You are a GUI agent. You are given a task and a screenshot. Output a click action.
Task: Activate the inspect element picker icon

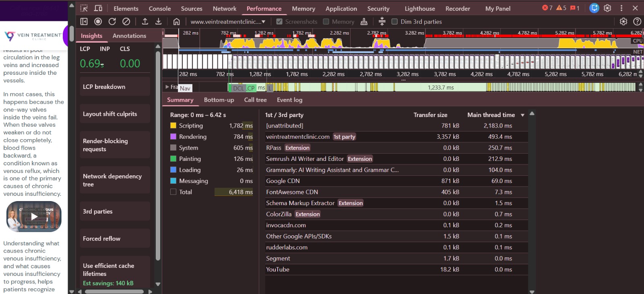coord(84,8)
